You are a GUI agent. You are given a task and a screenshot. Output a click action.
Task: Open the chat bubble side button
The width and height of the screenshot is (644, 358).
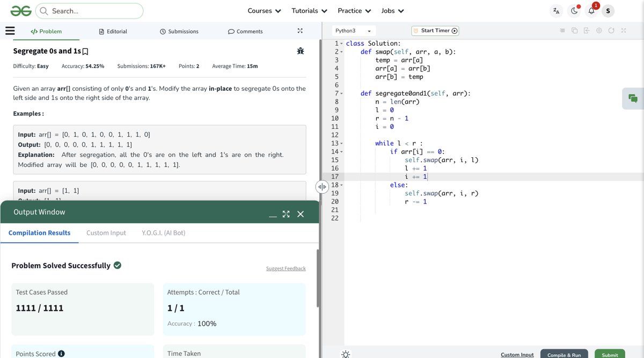(633, 98)
